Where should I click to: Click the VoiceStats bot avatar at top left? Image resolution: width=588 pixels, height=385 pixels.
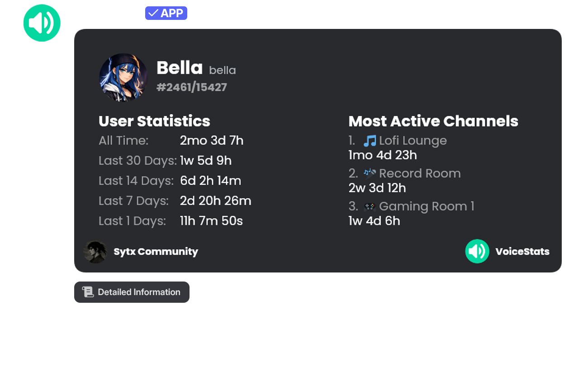tap(42, 23)
